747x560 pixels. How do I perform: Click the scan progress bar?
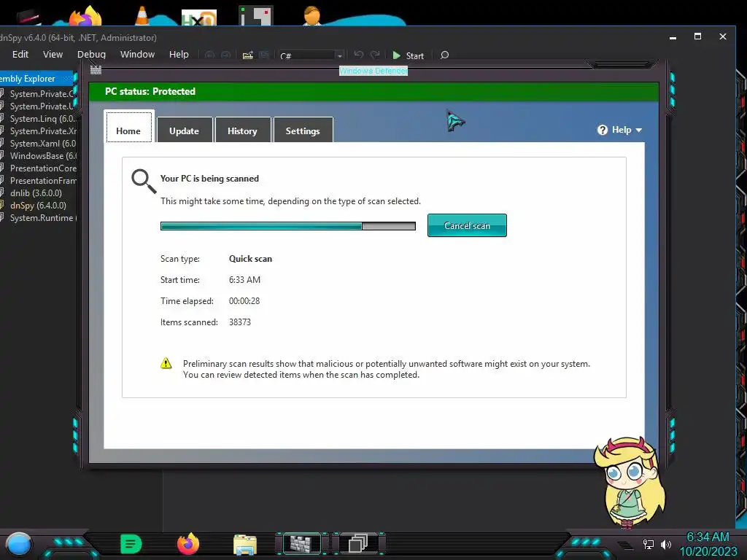tap(287, 226)
